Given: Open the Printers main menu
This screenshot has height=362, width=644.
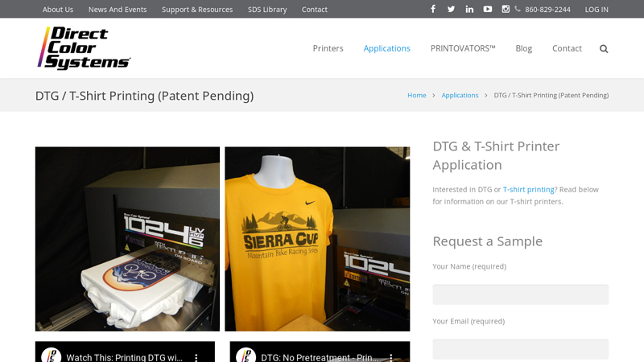Looking at the screenshot, I should click(328, 48).
